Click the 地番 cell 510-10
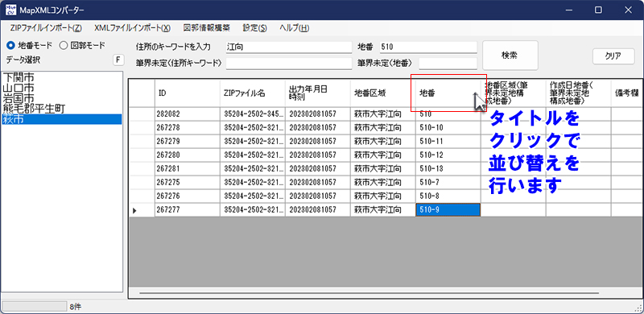Image resolution: width=644 pixels, height=314 pixels. (x=448, y=128)
